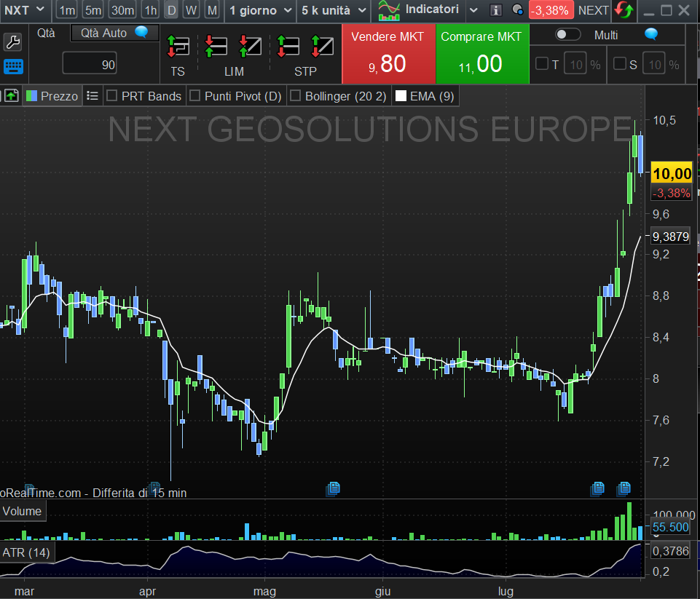The image size is (700, 599).
Task: Select the W weekly timeframe
Action: (192, 10)
